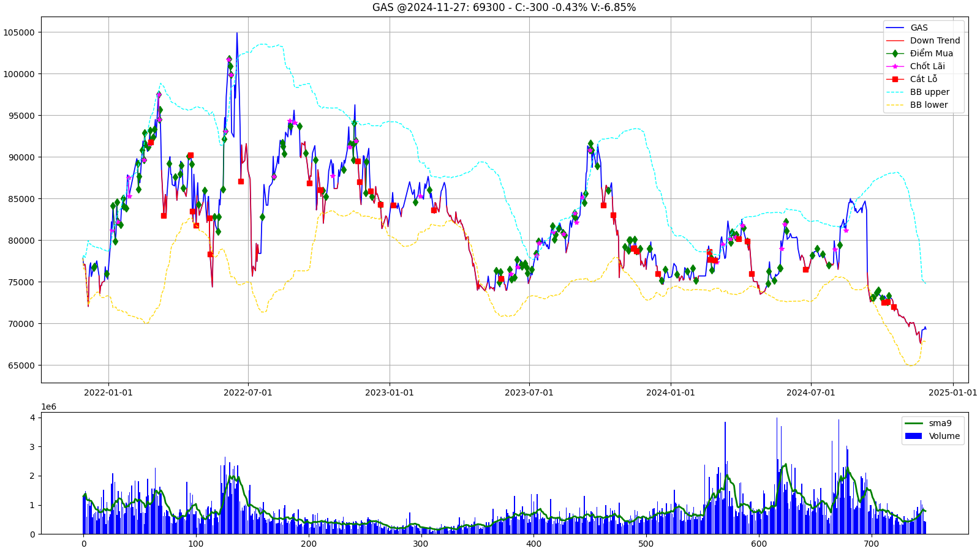Click the 1e6 volume scale label

click(x=48, y=407)
